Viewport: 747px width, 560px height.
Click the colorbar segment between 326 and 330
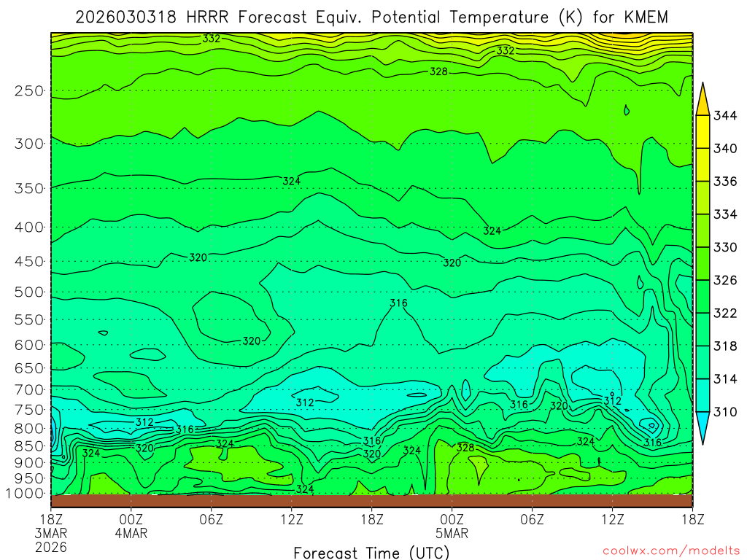(x=703, y=263)
